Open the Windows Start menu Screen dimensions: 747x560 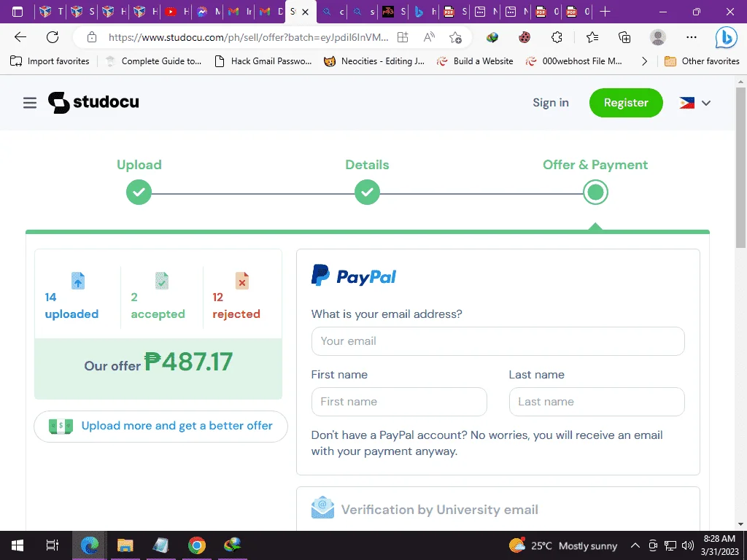tap(18, 545)
